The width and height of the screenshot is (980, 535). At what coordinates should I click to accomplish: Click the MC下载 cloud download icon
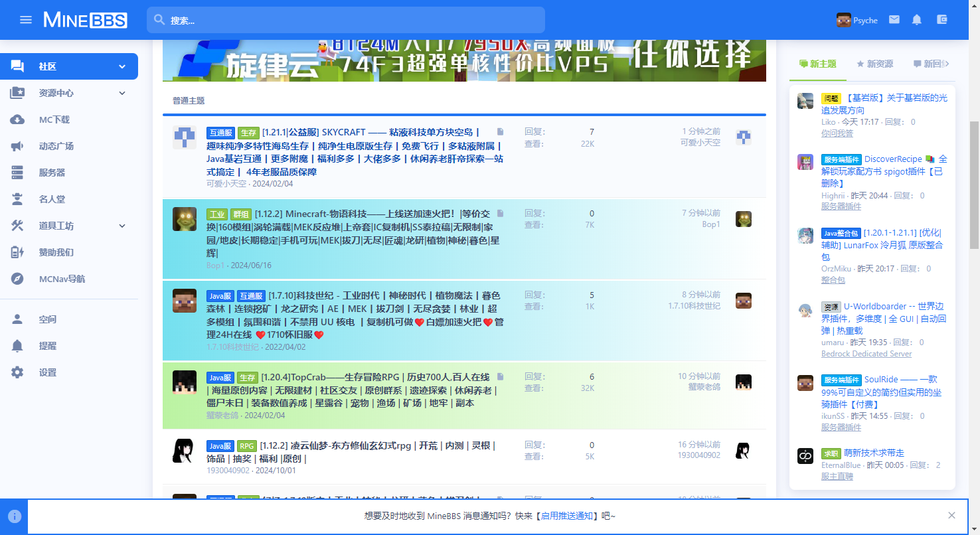(x=17, y=119)
